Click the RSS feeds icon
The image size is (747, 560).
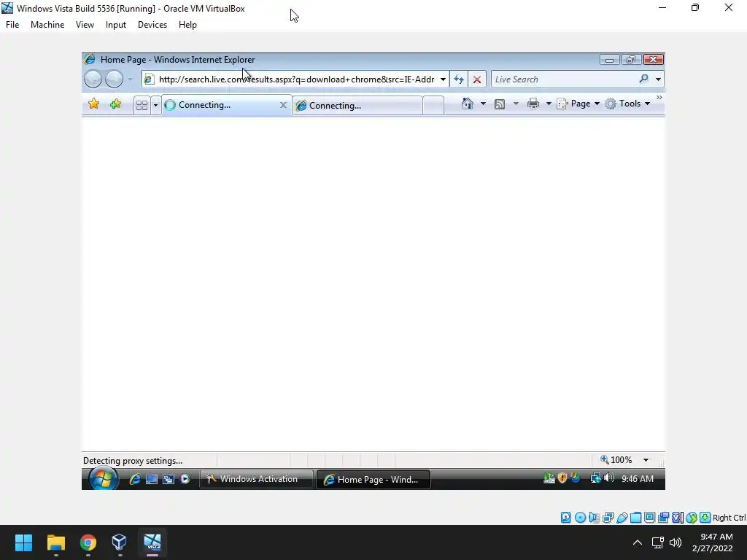499,104
